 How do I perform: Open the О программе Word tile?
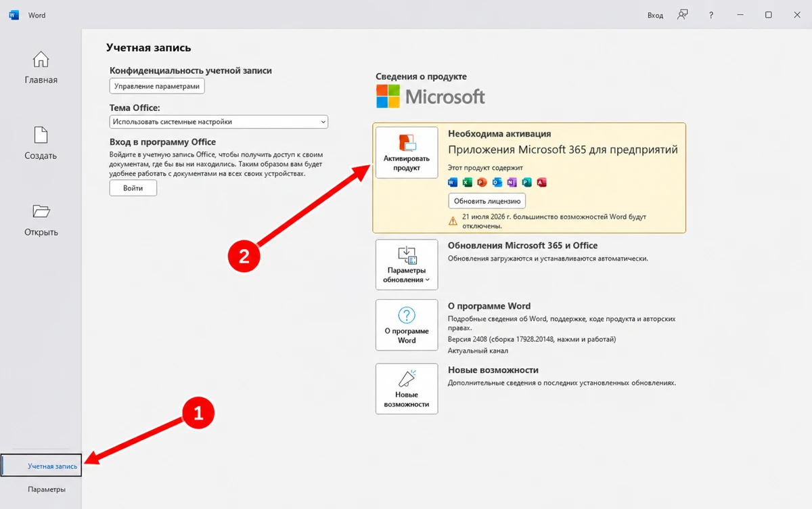point(407,325)
